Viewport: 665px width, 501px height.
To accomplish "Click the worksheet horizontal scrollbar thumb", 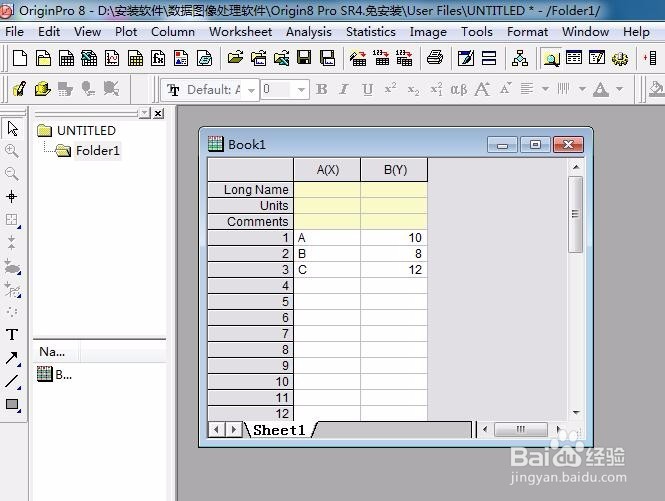I will click(x=521, y=429).
